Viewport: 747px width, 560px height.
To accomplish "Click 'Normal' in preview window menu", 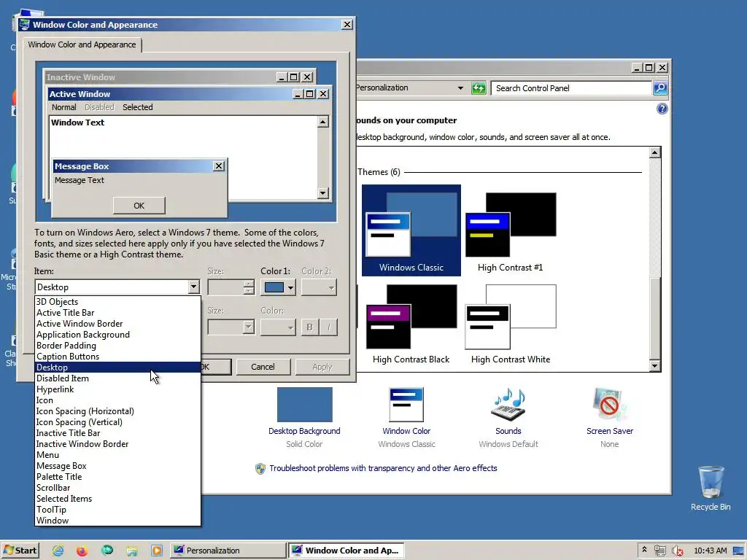I will click(64, 108).
